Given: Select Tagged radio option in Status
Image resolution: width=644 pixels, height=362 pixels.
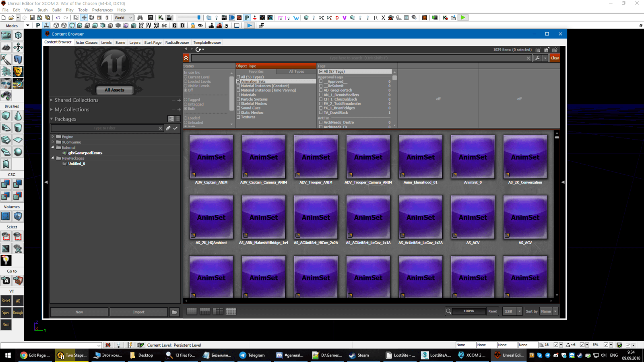Looking at the screenshot, I should 186,100.
